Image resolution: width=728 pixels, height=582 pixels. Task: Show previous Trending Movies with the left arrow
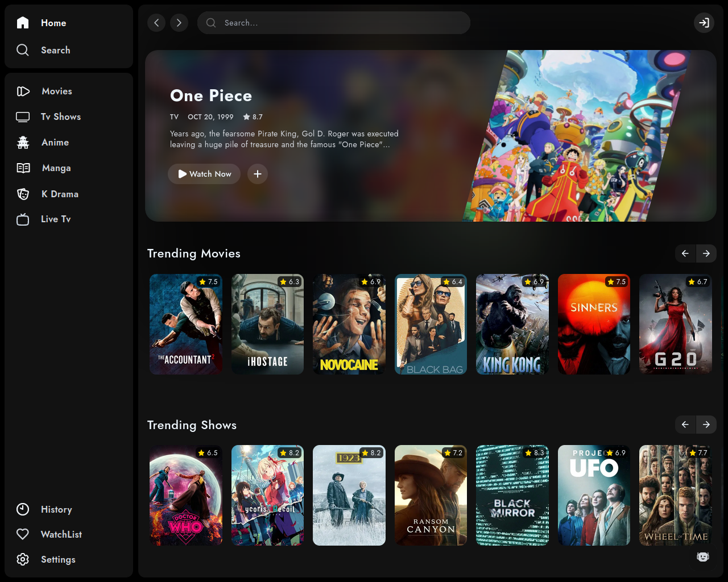pyautogui.click(x=685, y=253)
